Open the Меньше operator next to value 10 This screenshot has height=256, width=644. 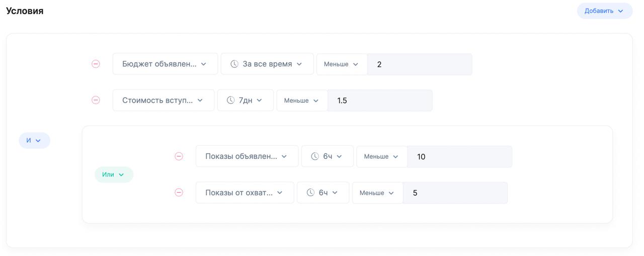click(x=382, y=156)
